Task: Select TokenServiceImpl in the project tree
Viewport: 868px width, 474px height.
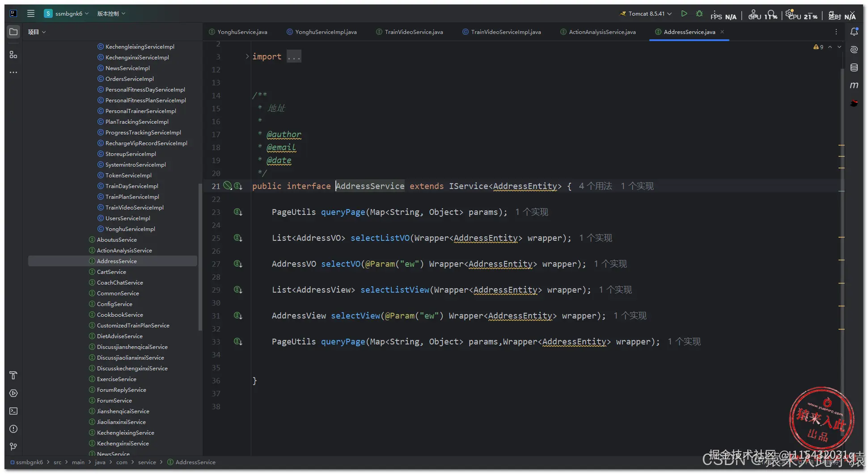Action: pyautogui.click(x=128, y=175)
